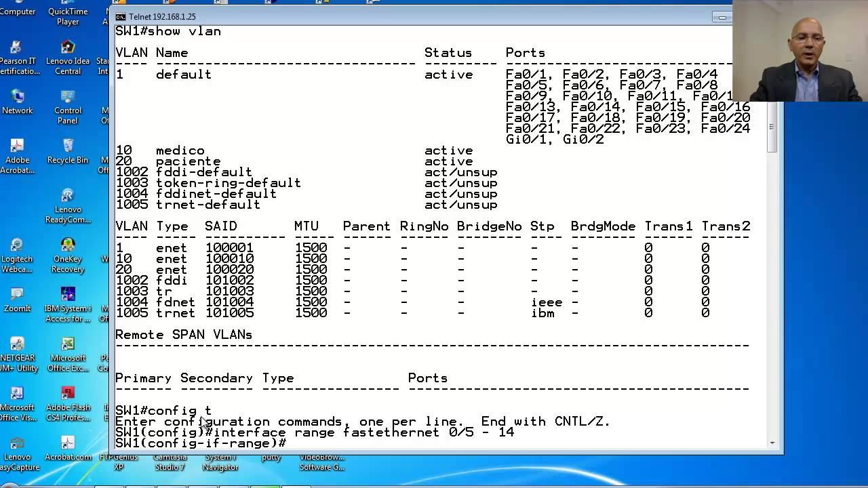Click the 'ieee' Stp value
Image resolution: width=868 pixels, height=488 pixels.
pyautogui.click(x=547, y=302)
